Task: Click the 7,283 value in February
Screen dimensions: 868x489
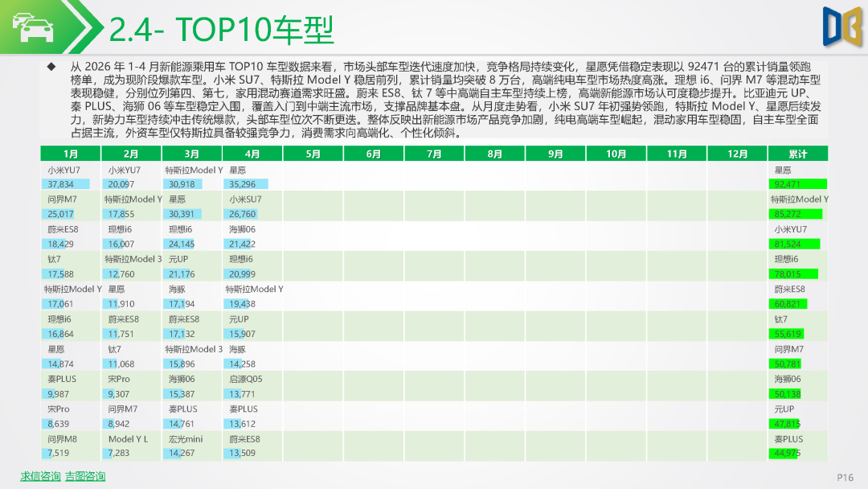Action: coord(118,453)
